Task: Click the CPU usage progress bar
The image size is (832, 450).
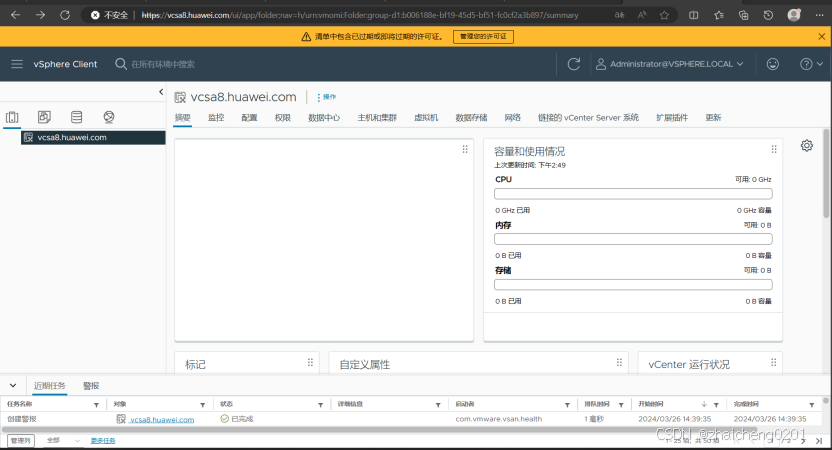Action: click(x=633, y=194)
